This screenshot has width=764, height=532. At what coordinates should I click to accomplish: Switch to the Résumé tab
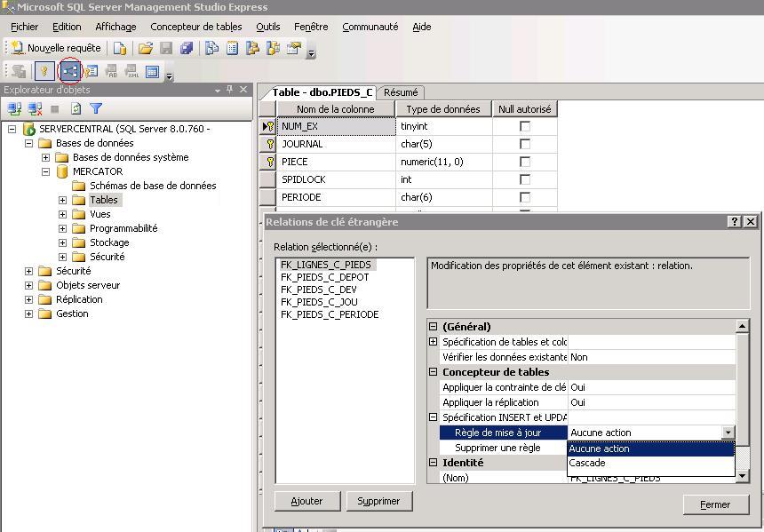[x=401, y=92]
